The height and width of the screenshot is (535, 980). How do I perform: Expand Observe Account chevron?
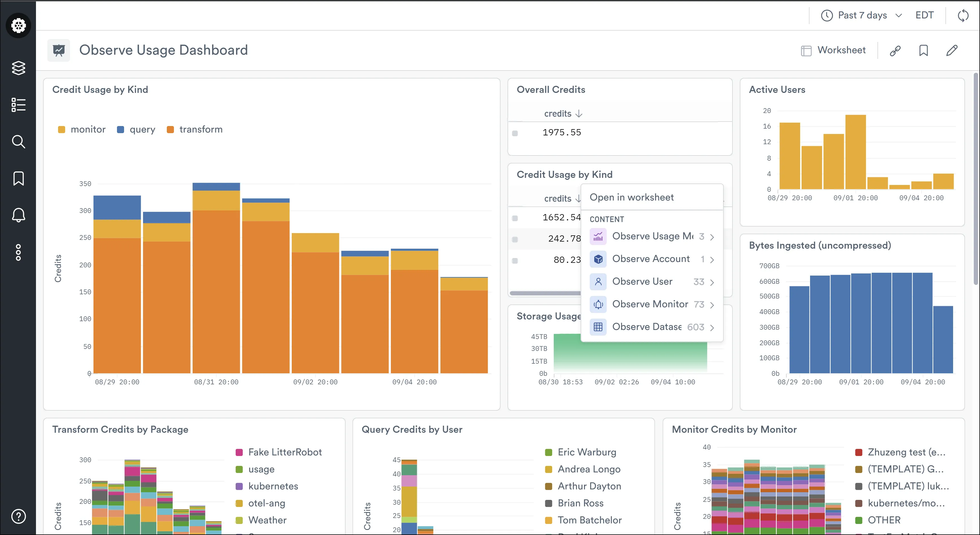[x=712, y=259]
